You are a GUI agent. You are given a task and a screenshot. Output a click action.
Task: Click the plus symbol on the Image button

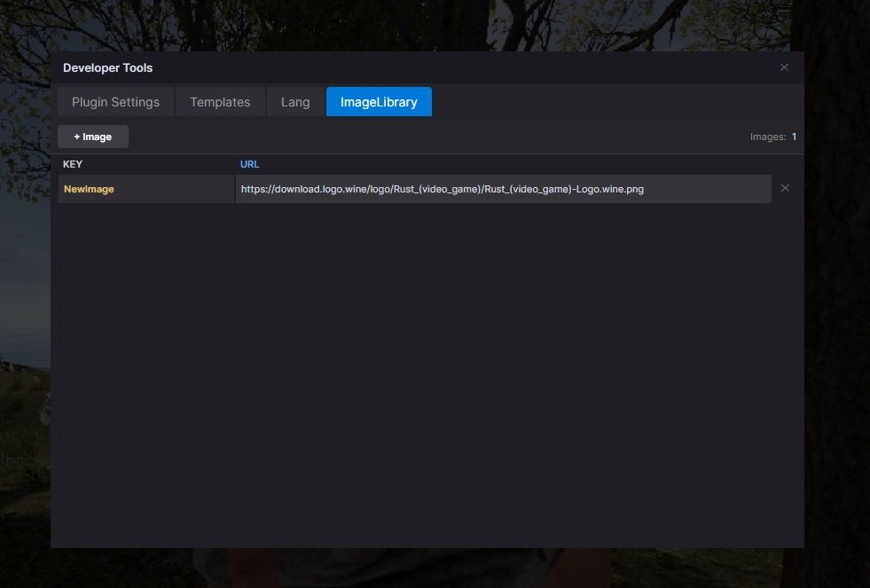click(78, 136)
